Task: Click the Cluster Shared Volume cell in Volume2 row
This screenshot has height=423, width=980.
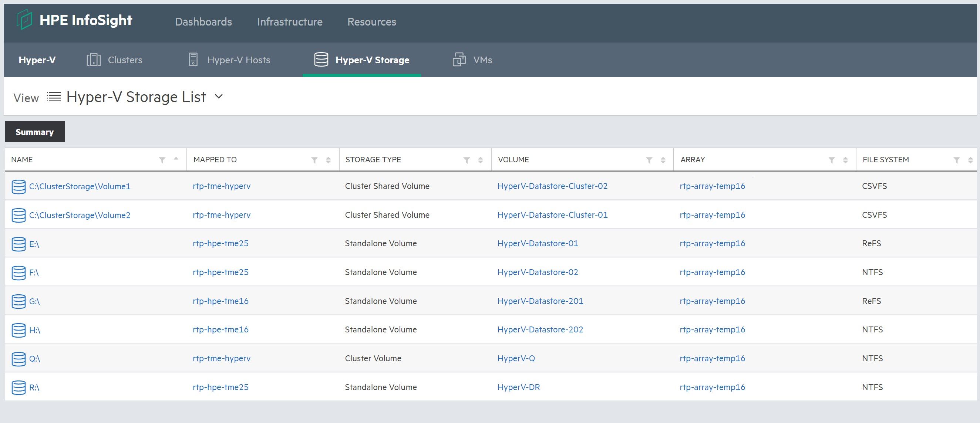Action: (387, 215)
